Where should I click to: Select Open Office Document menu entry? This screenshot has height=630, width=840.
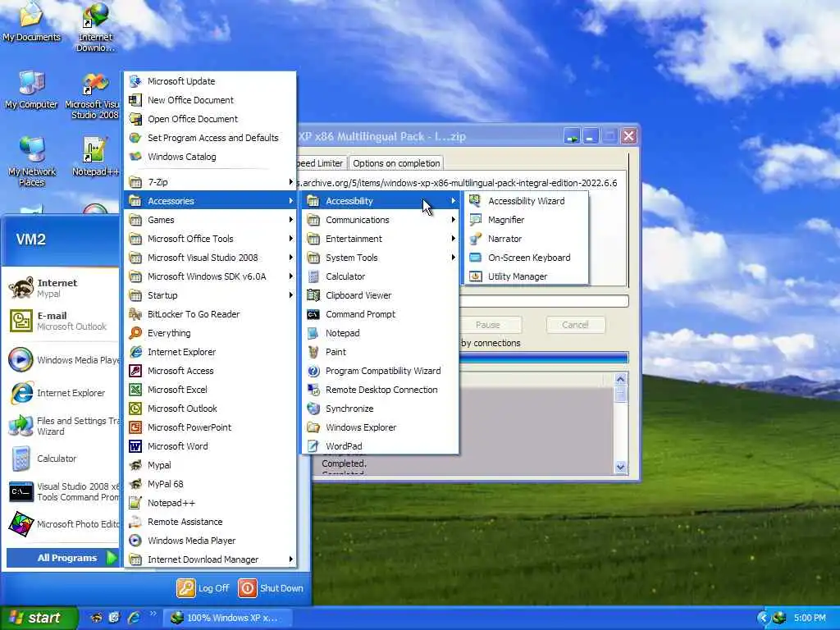tap(211, 119)
